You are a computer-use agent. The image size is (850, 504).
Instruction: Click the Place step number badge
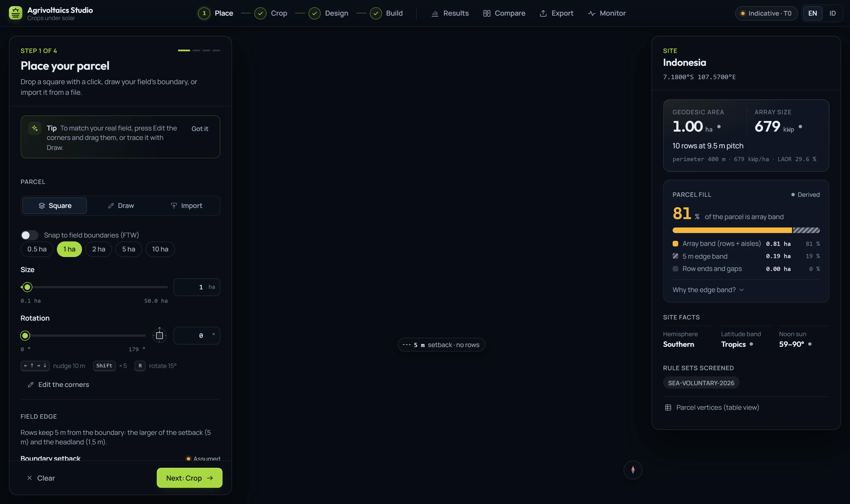pyautogui.click(x=204, y=13)
